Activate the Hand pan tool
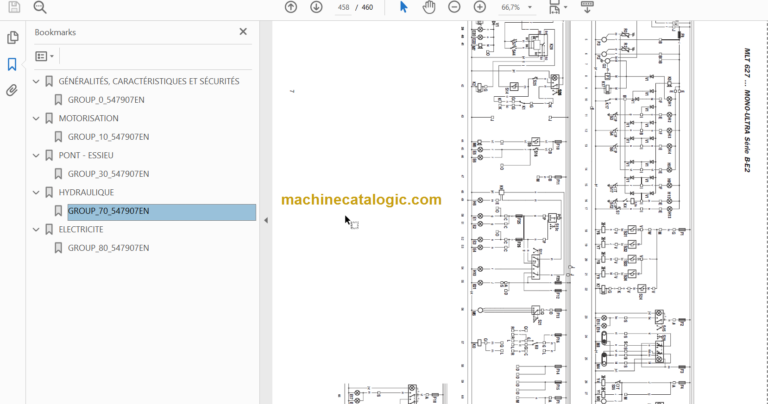768x404 pixels. (429, 7)
